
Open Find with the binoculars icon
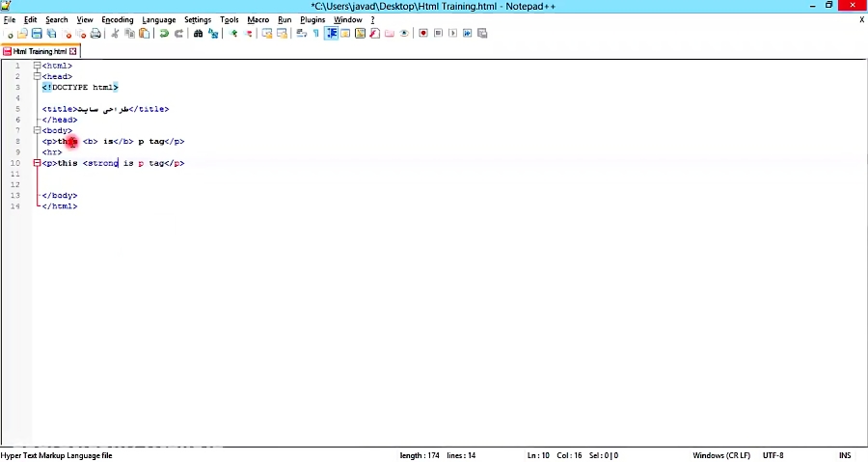199,34
